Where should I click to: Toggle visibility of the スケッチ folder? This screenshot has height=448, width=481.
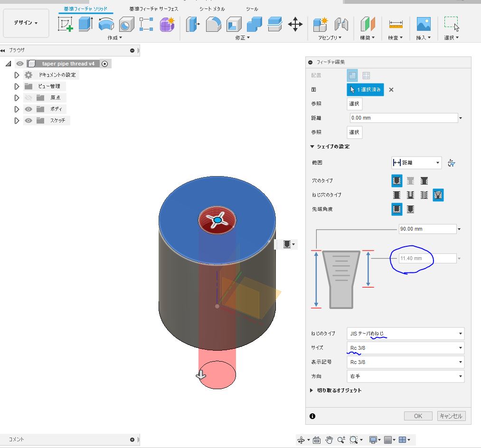tap(28, 121)
